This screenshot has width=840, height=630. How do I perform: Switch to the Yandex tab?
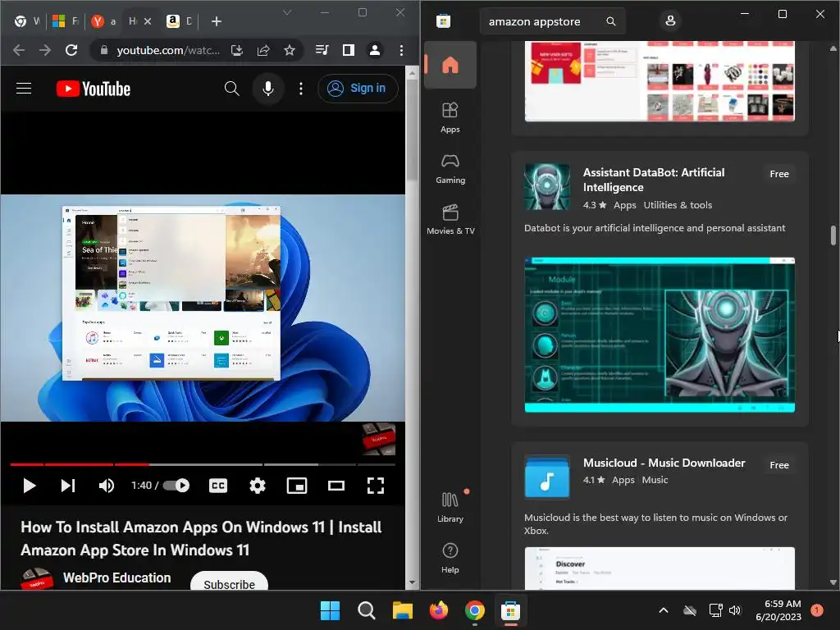click(104, 21)
